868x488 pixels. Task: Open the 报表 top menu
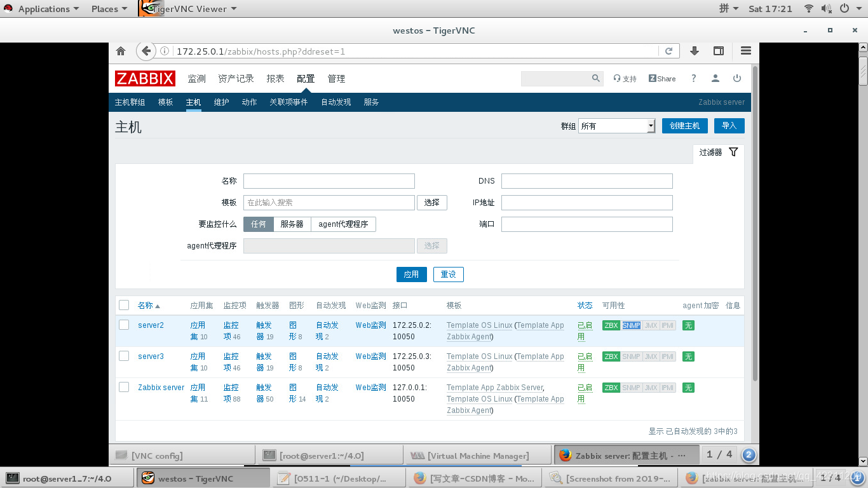point(275,79)
